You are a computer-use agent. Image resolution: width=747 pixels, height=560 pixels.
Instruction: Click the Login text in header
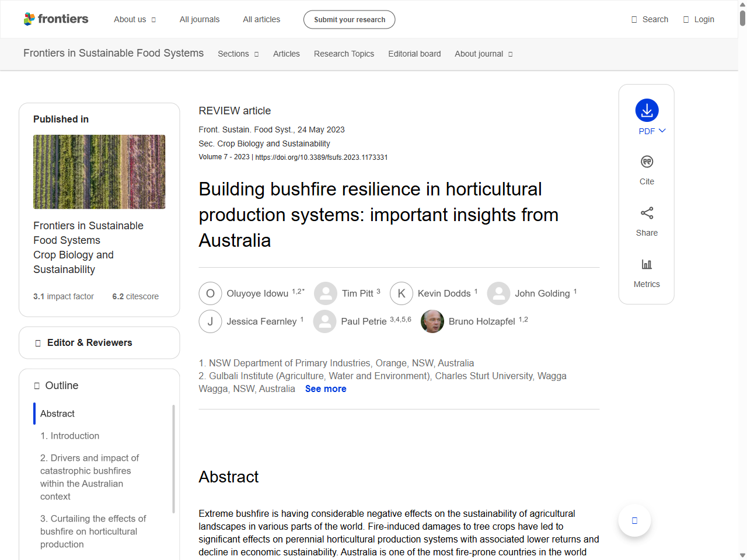[704, 19]
